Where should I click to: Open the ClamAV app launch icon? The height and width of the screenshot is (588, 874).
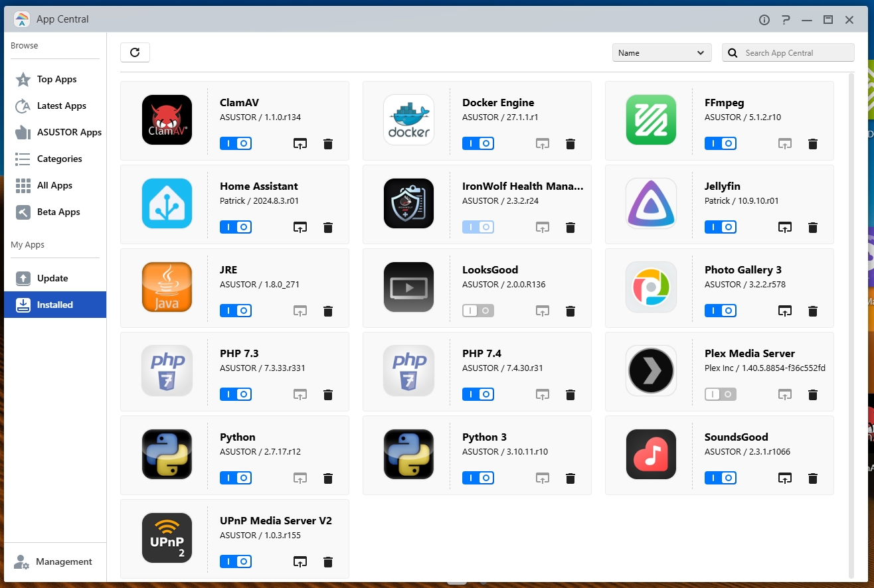coord(300,144)
